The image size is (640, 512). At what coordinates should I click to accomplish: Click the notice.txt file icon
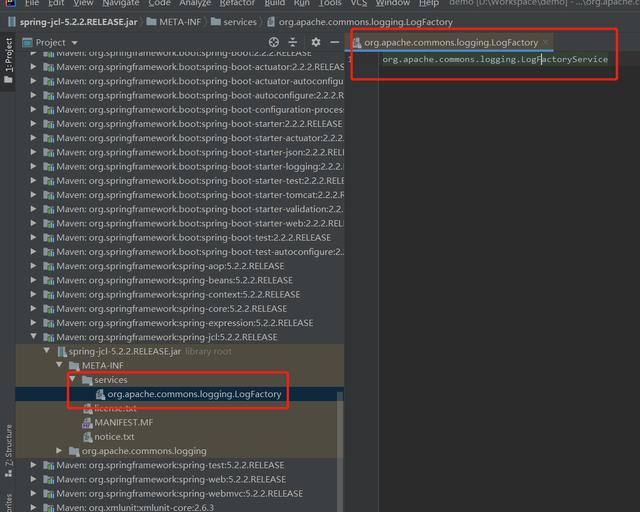pos(87,437)
